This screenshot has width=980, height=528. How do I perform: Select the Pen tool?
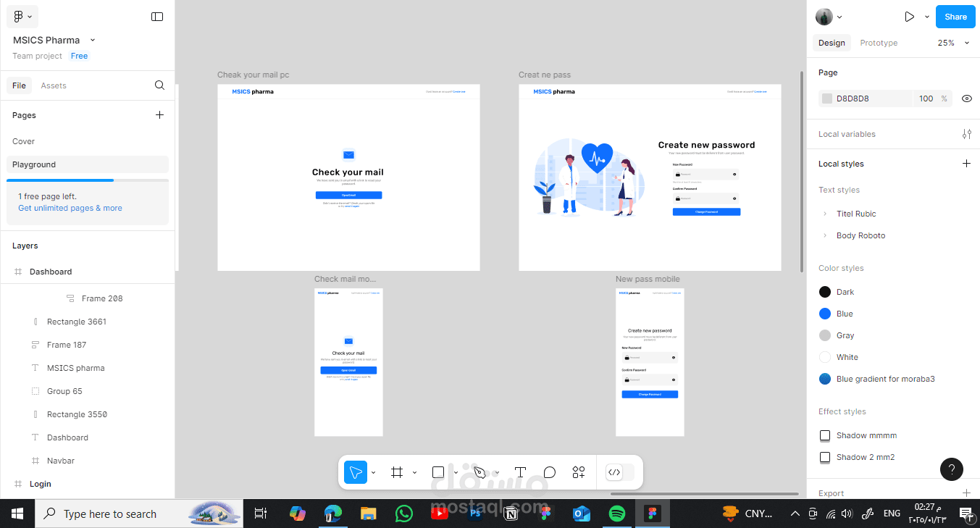pyautogui.click(x=479, y=472)
